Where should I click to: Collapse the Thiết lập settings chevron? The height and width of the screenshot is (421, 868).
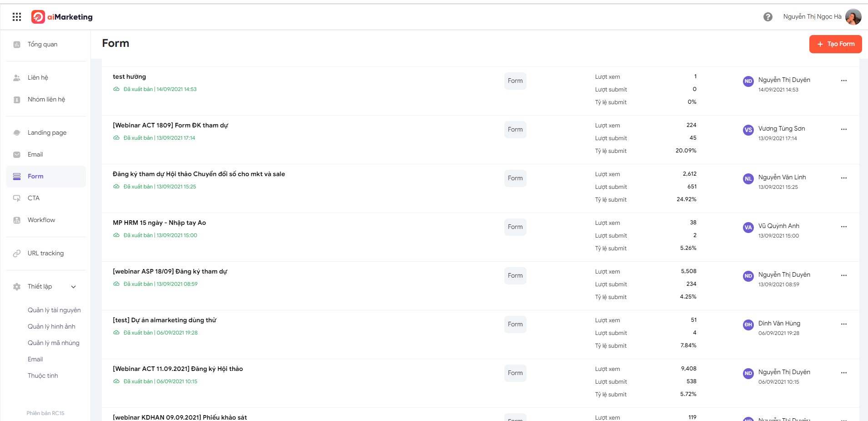coord(74,287)
